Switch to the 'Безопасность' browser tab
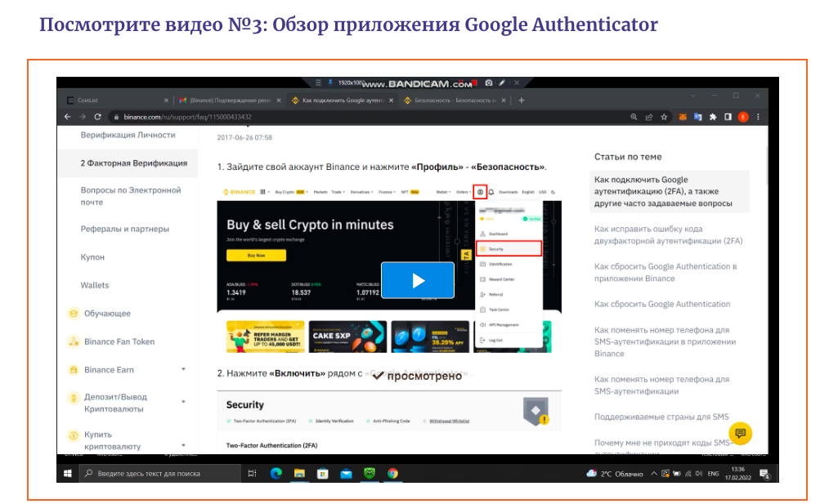 click(455, 100)
